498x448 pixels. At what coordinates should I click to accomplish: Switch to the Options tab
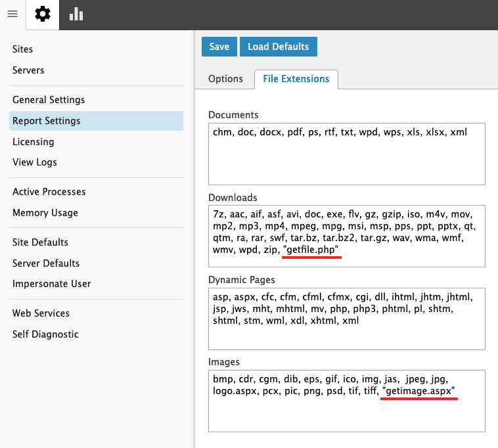click(225, 79)
